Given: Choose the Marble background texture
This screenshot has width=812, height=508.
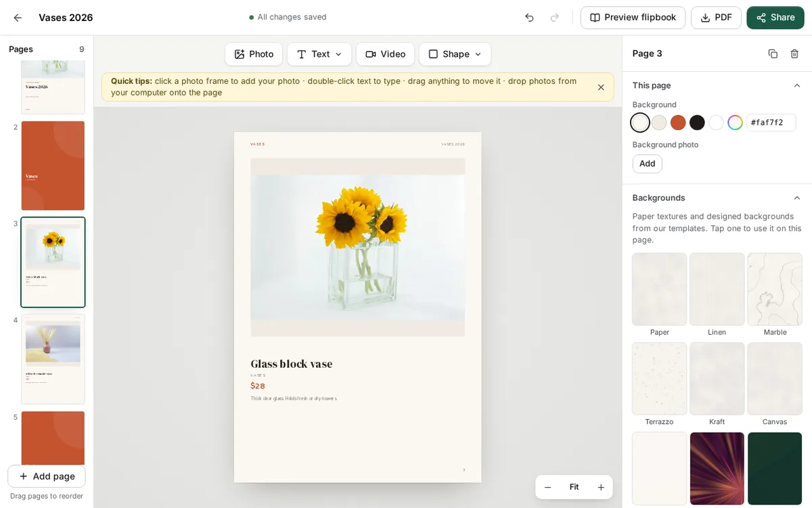Looking at the screenshot, I should (775, 289).
